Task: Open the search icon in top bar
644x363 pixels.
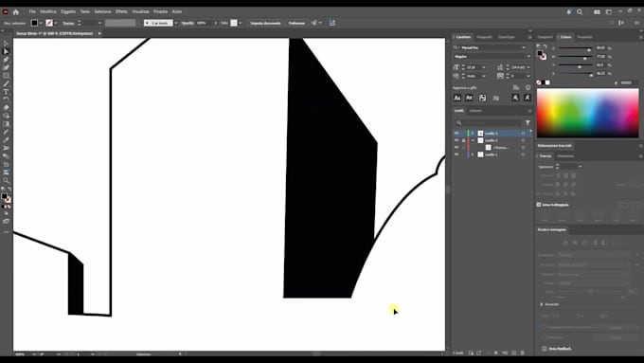Action: [580, 12]
